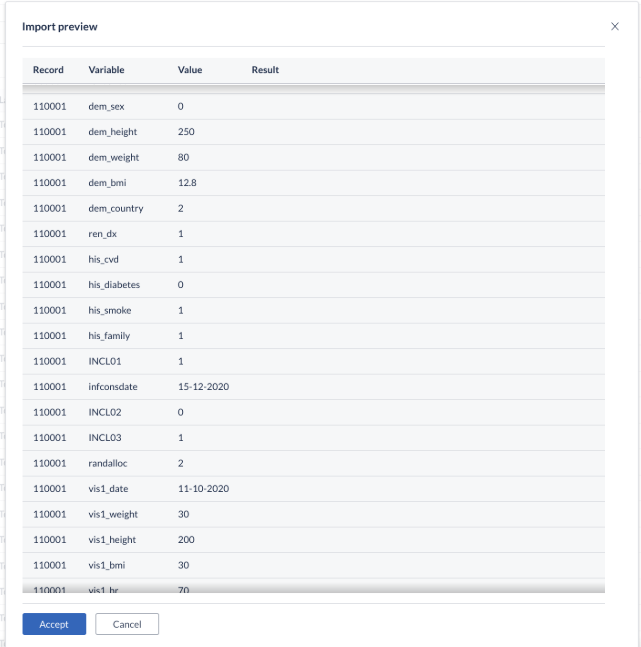Click the dem_height variable cell
This screenshot has height=647, width=641.
point(113,132)
